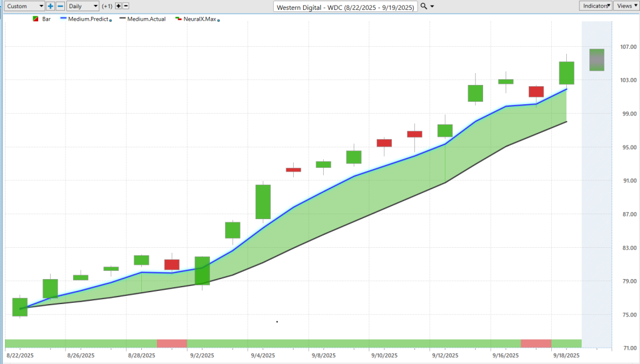Click the forecast candle in shaded right area
640x364 pixels.
[x=597, y=59]
